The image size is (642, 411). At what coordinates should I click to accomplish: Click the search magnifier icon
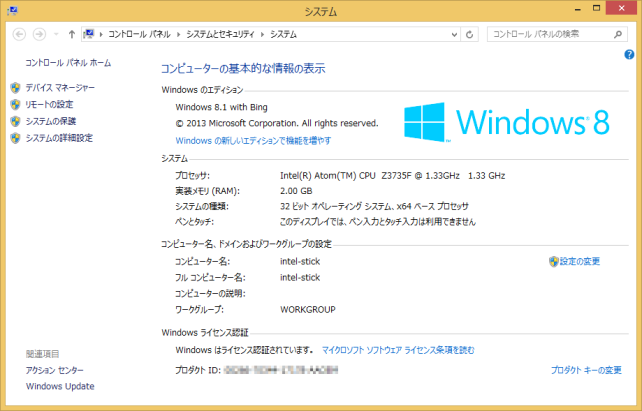pos(618,34)
